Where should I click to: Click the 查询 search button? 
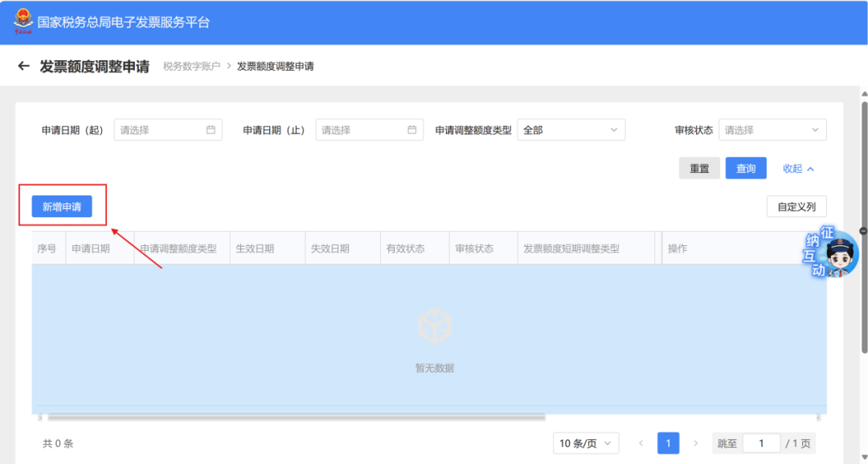(x=746, y=168)
